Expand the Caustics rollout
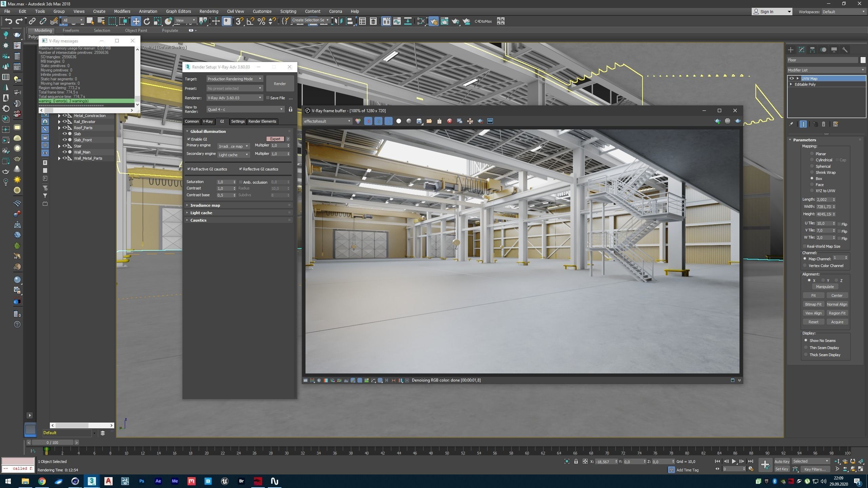The height and width of the screenshot is (488, 868). [x=239, y=220]
